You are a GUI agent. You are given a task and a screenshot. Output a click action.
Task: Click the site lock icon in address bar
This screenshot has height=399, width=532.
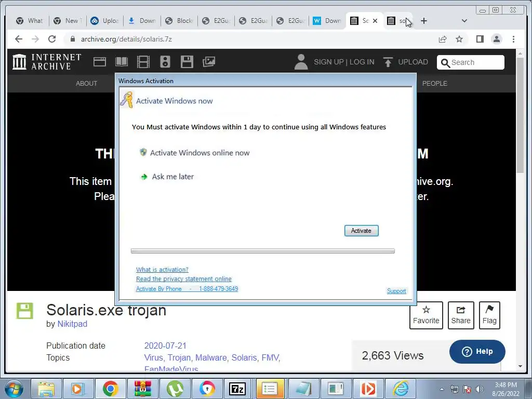click(72, 39)
